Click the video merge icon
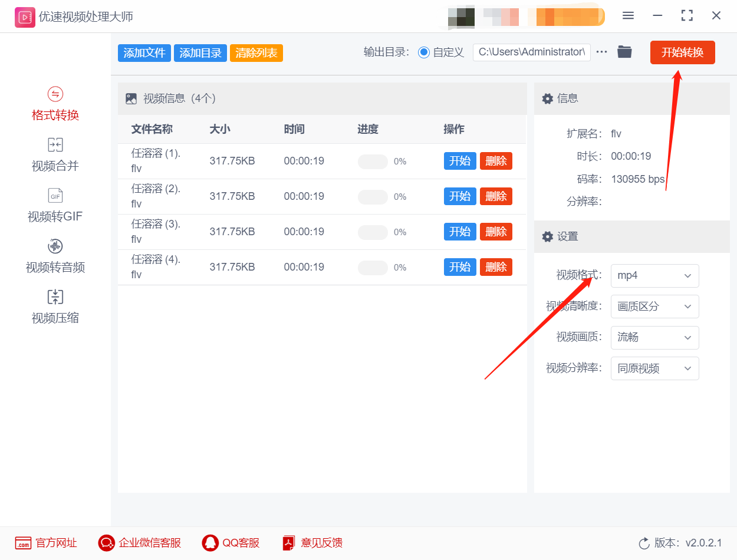Image resolution: width=737 pixels, height=560 pixels. [55, 145]
